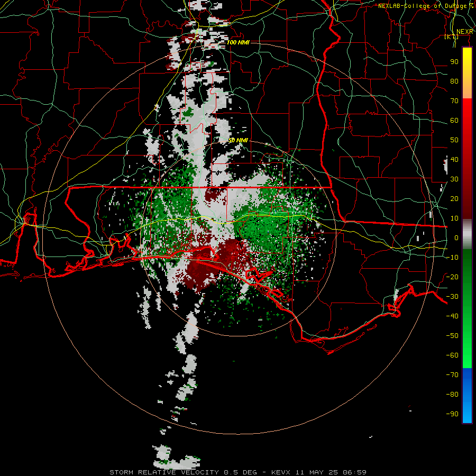Screen dimensions: 476x476
Task: Click the -60 value on velocity scale
Action: (x=452, y=355)
